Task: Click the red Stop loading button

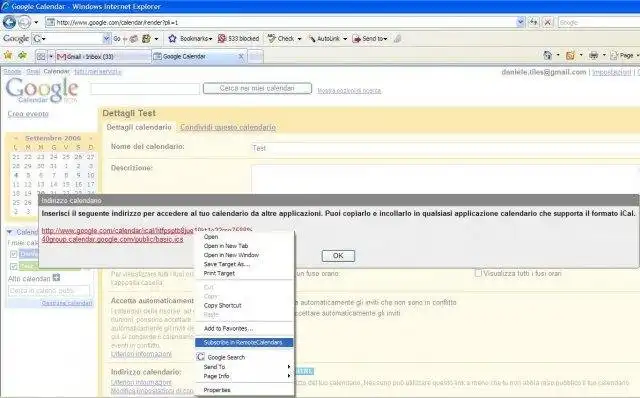Action: tap(548, 22)
